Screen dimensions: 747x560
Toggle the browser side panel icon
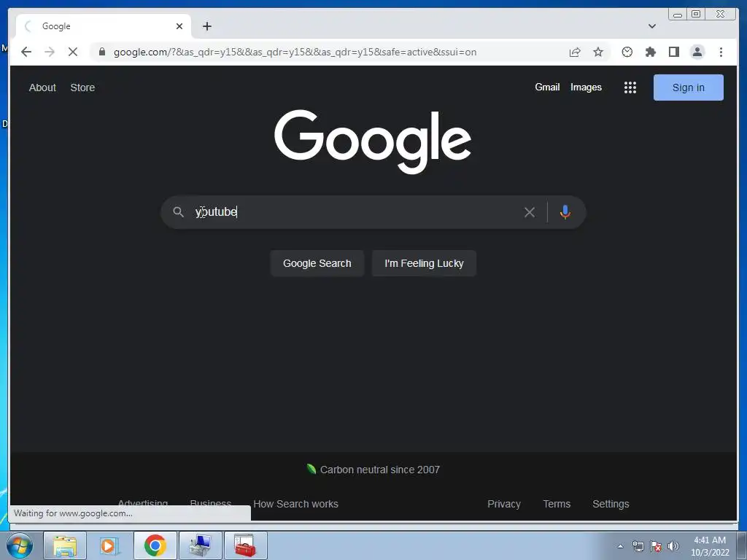[673, 52]
